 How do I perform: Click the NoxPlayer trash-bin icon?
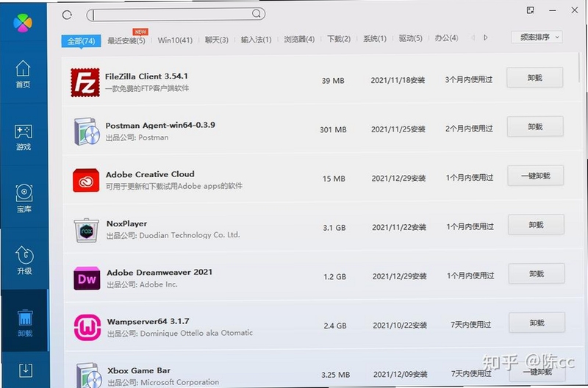[x=87, y=230]
